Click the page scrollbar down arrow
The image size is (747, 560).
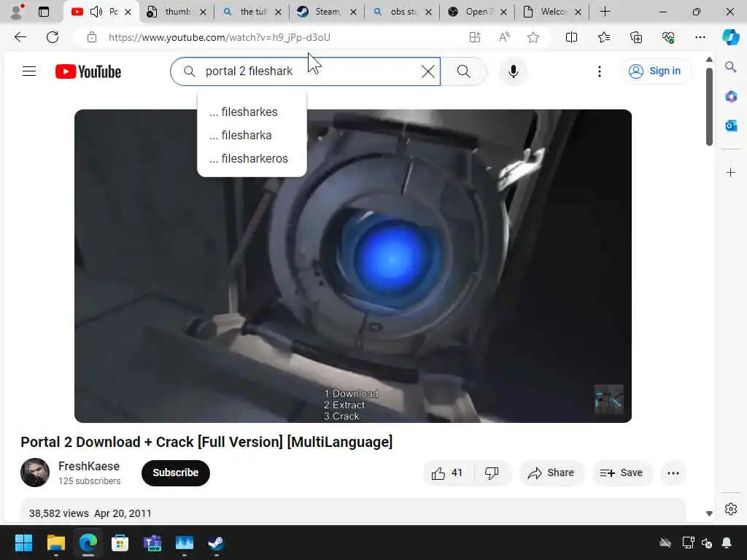709,513
